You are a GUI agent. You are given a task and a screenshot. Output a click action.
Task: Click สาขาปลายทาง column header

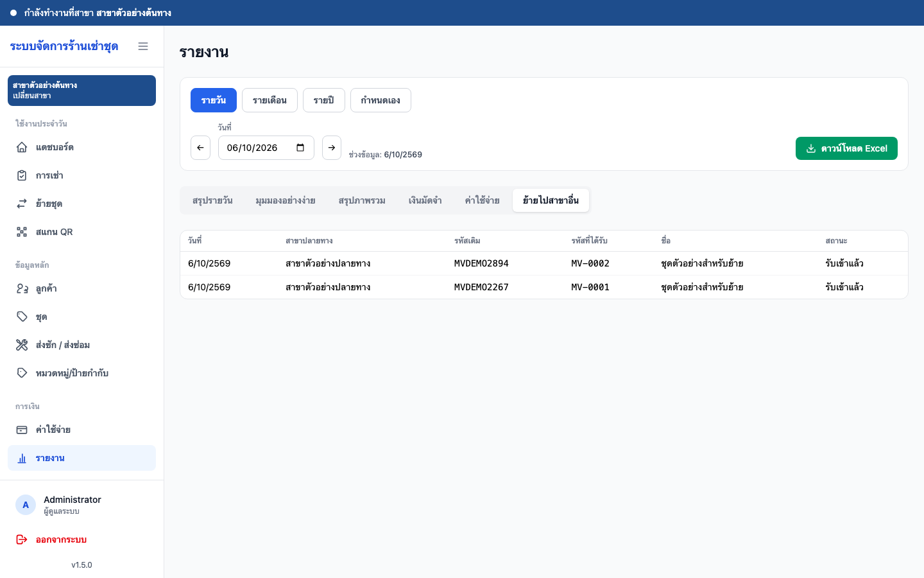[309, 241]
